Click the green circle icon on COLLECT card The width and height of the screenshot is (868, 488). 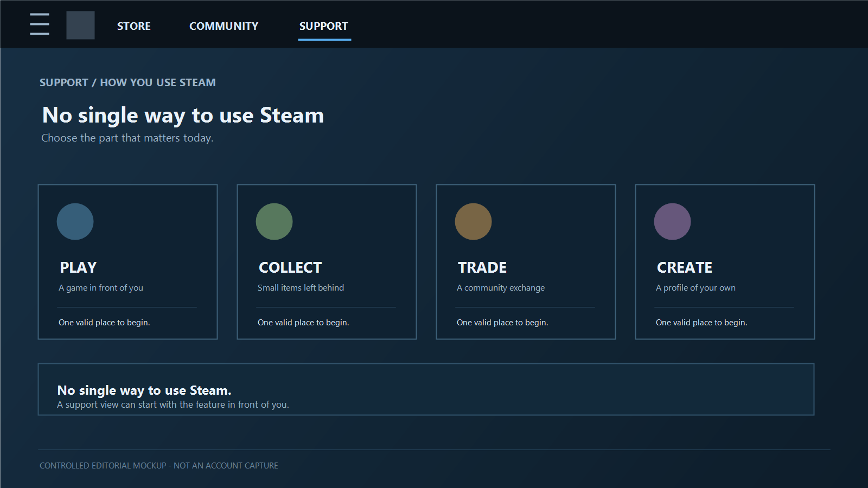(x=274, y=221)
